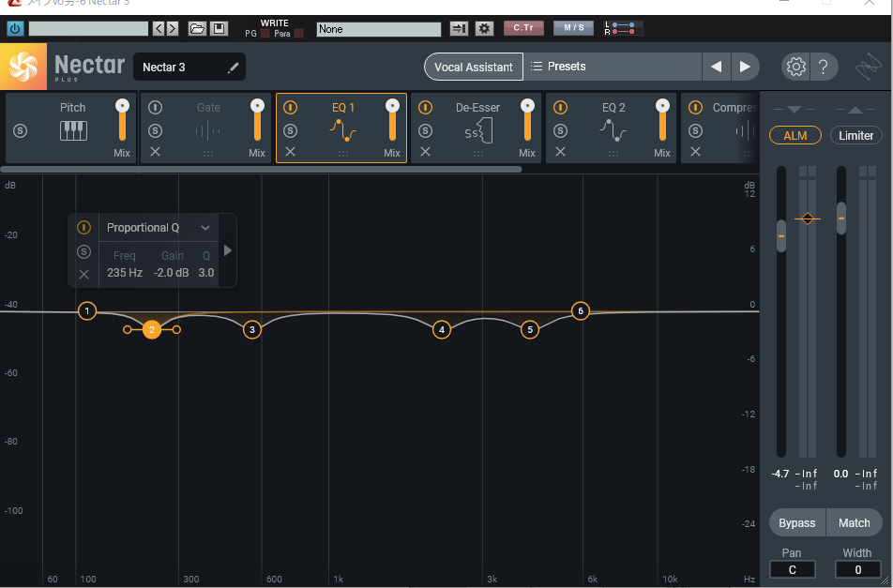The image size is (893, 588).
Task: Remove the Gate module
Action: click(155, 151)
